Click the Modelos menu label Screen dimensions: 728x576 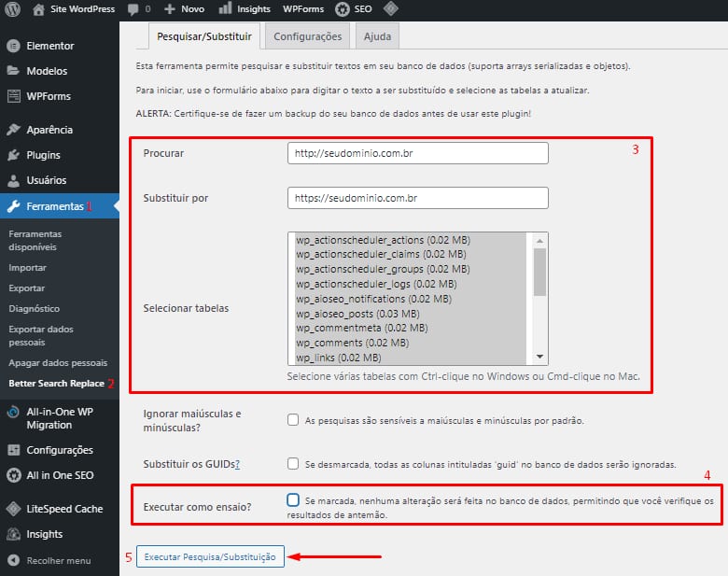pos(47,71)
